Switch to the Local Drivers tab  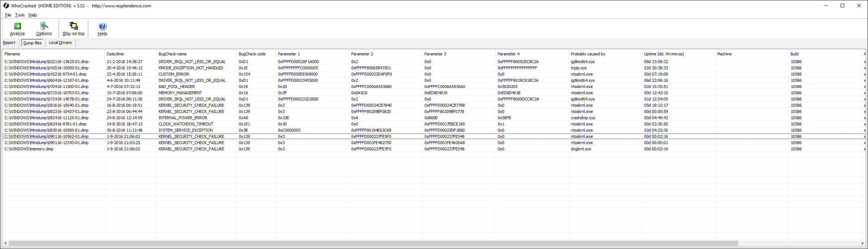60,43
